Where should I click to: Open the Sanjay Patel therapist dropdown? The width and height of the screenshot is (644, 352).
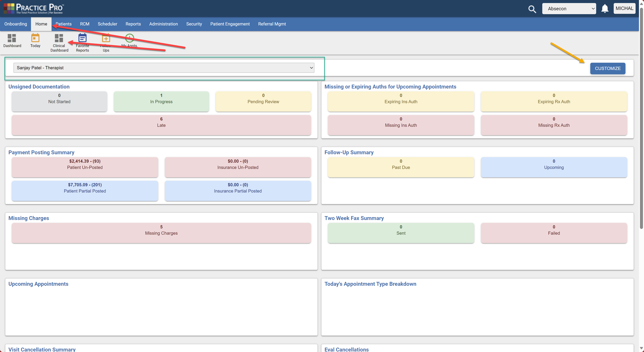(x=164, y=68)
